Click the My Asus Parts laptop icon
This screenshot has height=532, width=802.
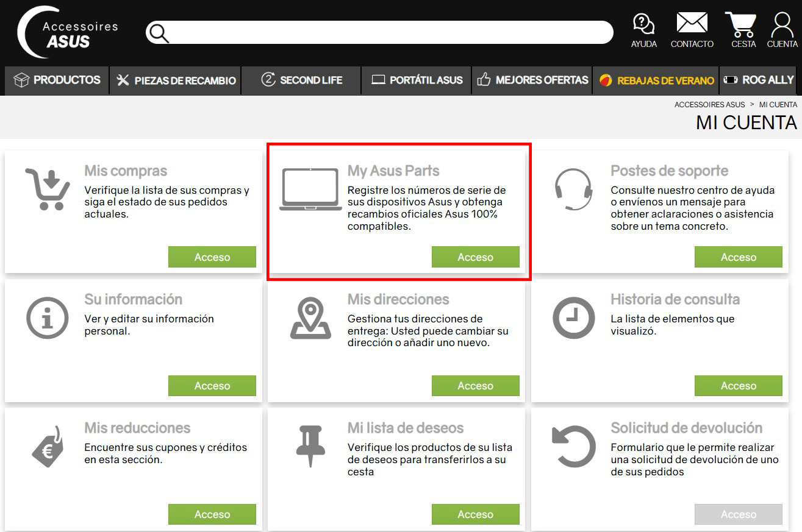pyautogui.click(x=310, y=189)
